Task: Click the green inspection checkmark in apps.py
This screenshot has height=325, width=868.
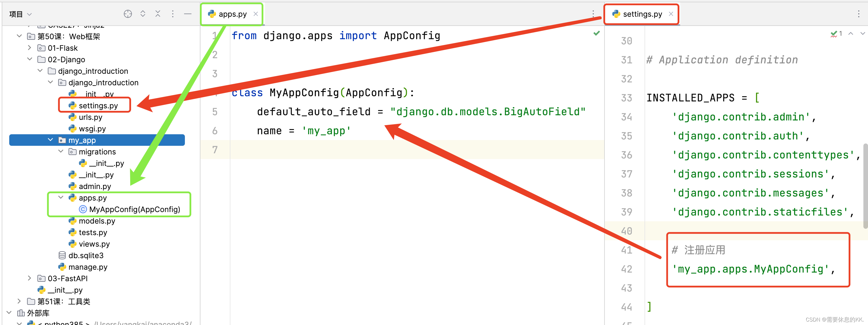Action: click(x=596, y=33)
